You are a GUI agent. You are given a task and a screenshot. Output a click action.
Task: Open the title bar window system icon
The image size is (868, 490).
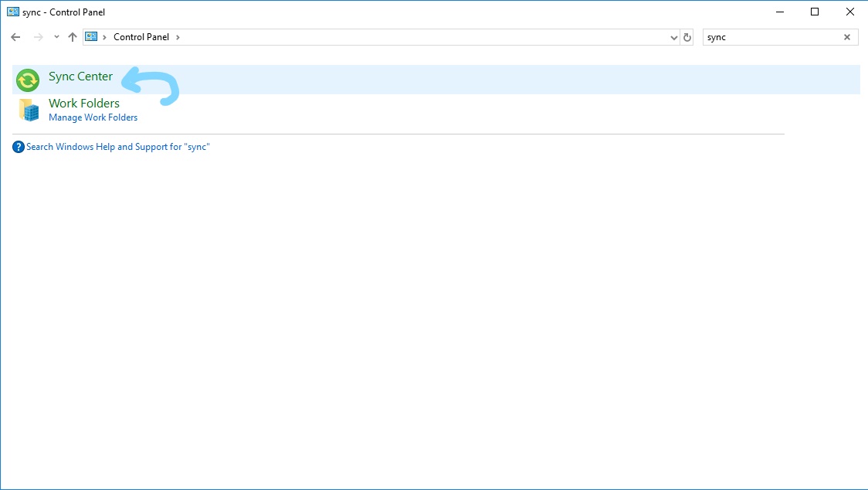click(x=12, y=12)
